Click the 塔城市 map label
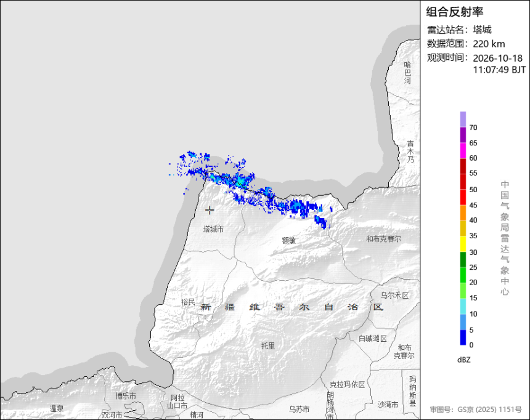 (213, 229)
